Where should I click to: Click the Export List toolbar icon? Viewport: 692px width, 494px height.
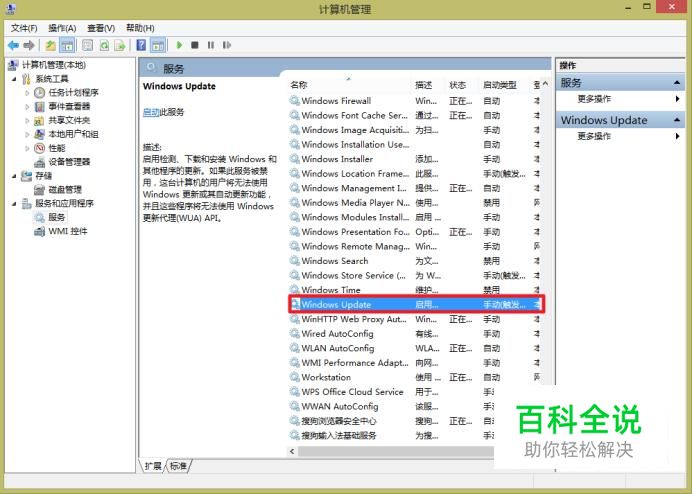pos(120,45)
